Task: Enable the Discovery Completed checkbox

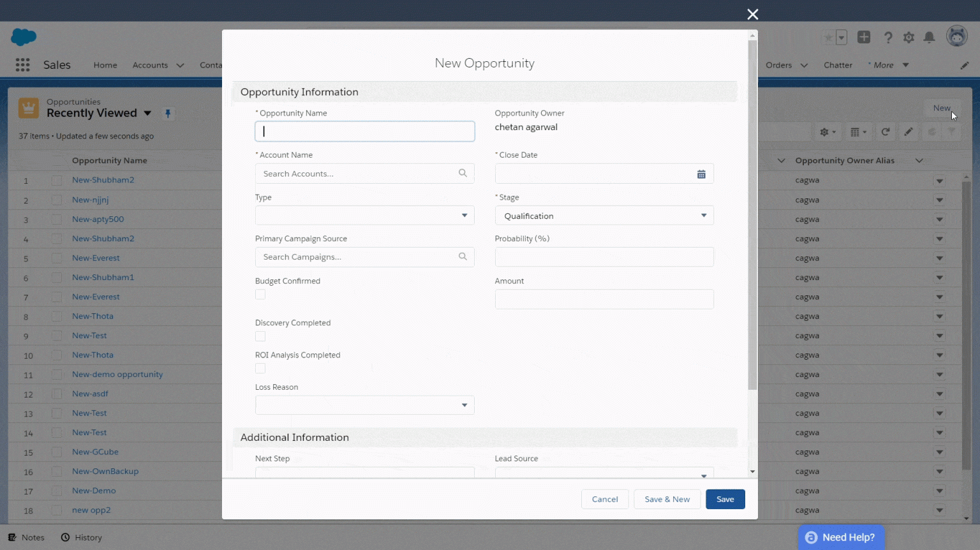Action: point(260,336)
